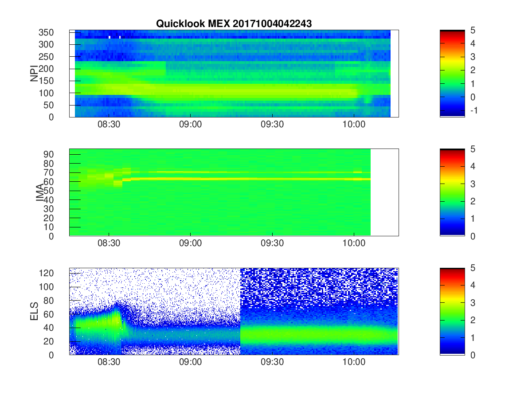
Task: Click the 09:30 label under NPI panel
Action: click(x=272, y=125)
